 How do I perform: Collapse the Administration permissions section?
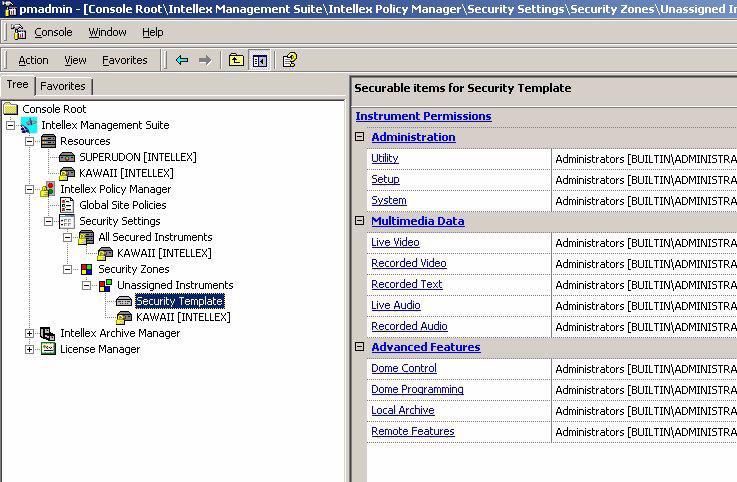point(360,137)
